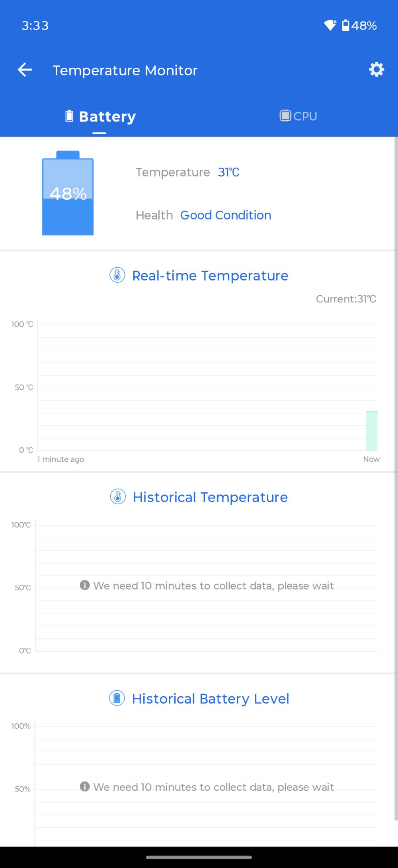Click the vertical scrollbar on right edge
This screenshot has width=398, height=868.
click(x=396, y=478)
